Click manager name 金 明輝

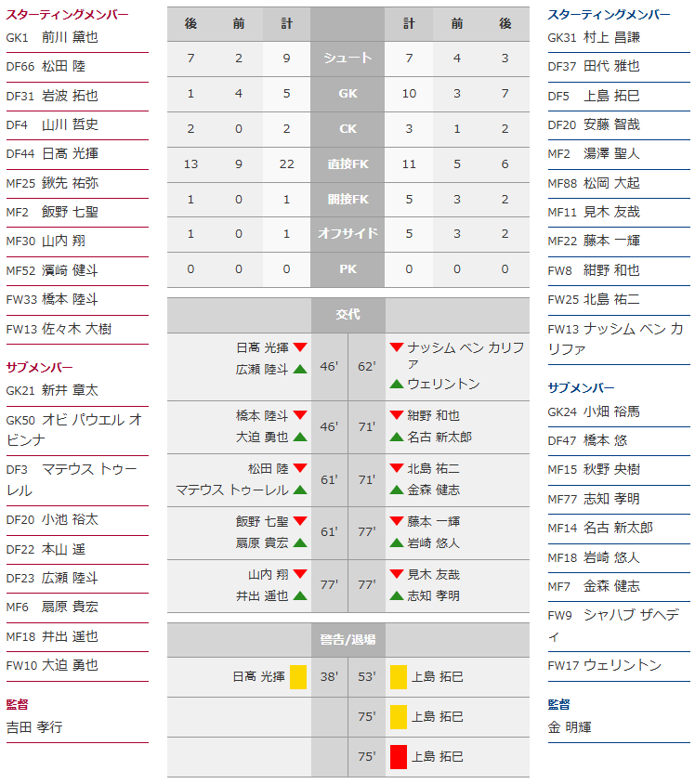(569, 727)
